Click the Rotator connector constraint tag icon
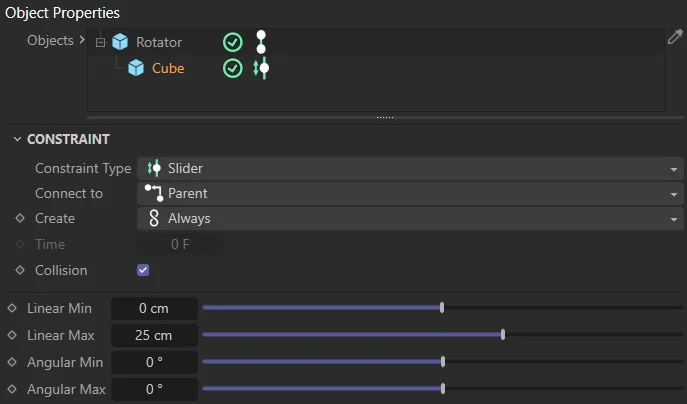Screen dimensions: 687x404 point(261,42)
